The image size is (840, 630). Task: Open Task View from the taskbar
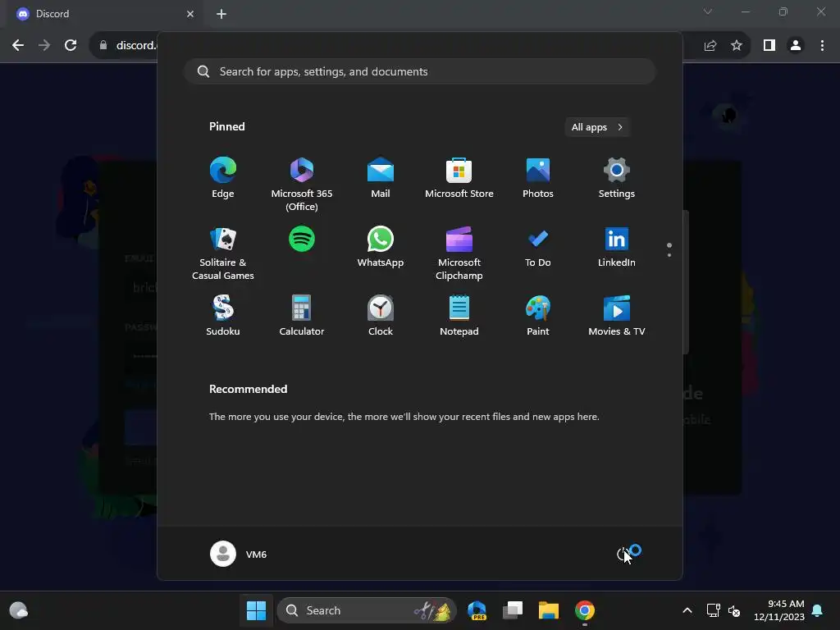(x=513, y=610)
